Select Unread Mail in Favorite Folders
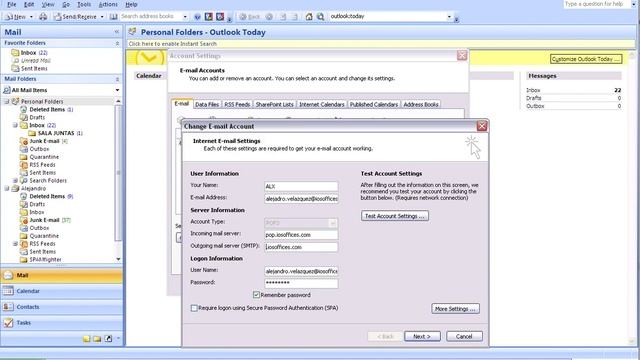This screenshot has width=640, height=360. coord(36,60)
